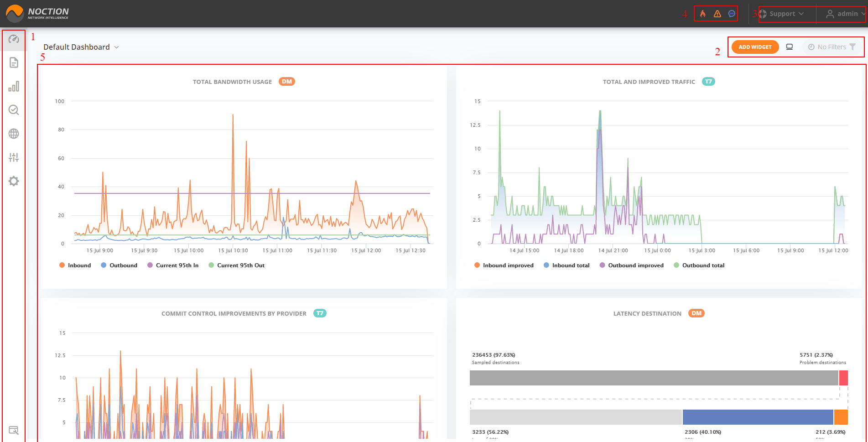Open the globe icon in sidebar

tap(14, 134)
